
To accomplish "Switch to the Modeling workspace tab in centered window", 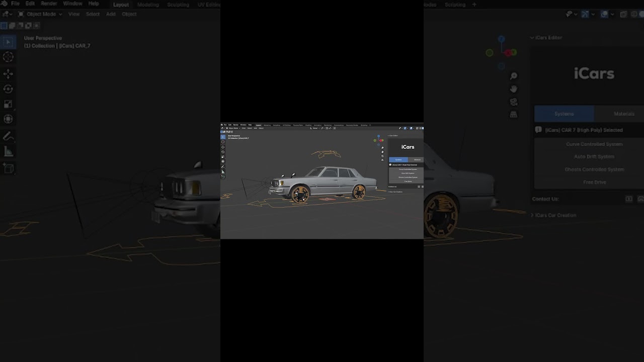I will pyautogui.click(x=267, y=125).
